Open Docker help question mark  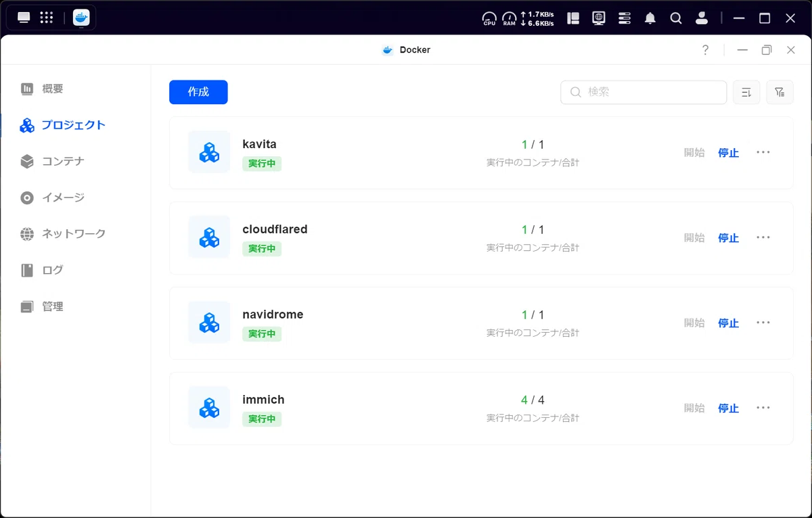coord(705,50)
